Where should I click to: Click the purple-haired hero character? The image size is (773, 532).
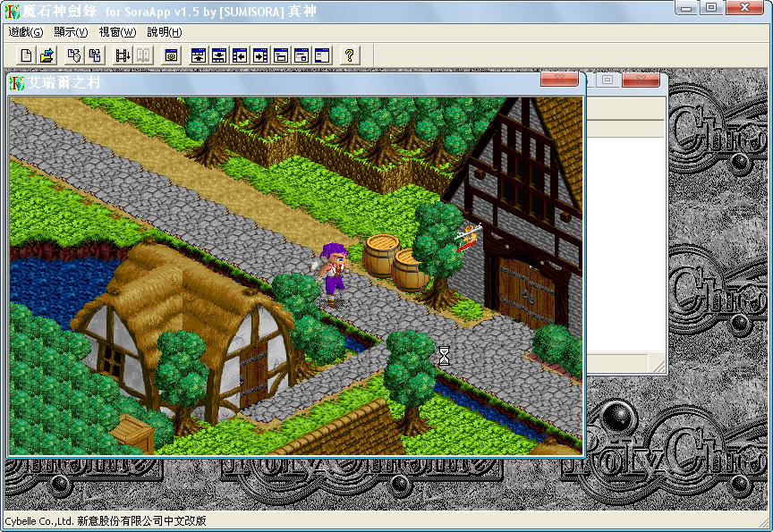[333, 274]
